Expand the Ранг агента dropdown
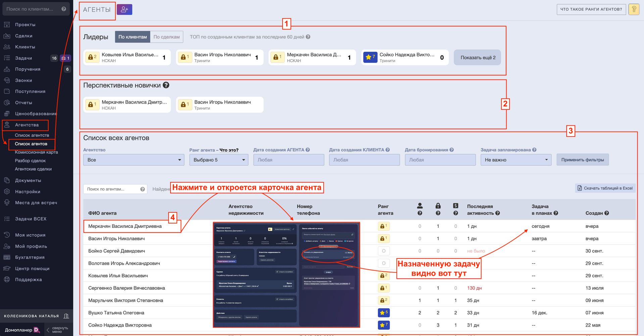The width and height of the screenshot is (644, 336). click(x=218, y=160)
